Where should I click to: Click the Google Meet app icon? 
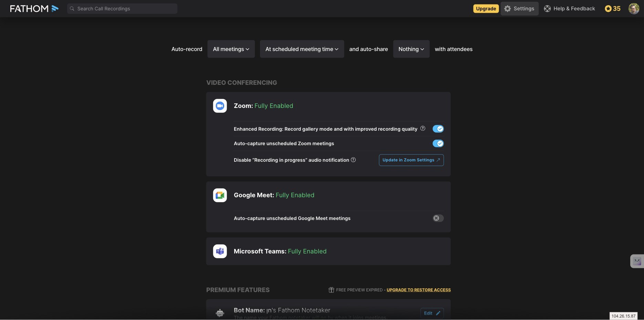click(220, 195)
